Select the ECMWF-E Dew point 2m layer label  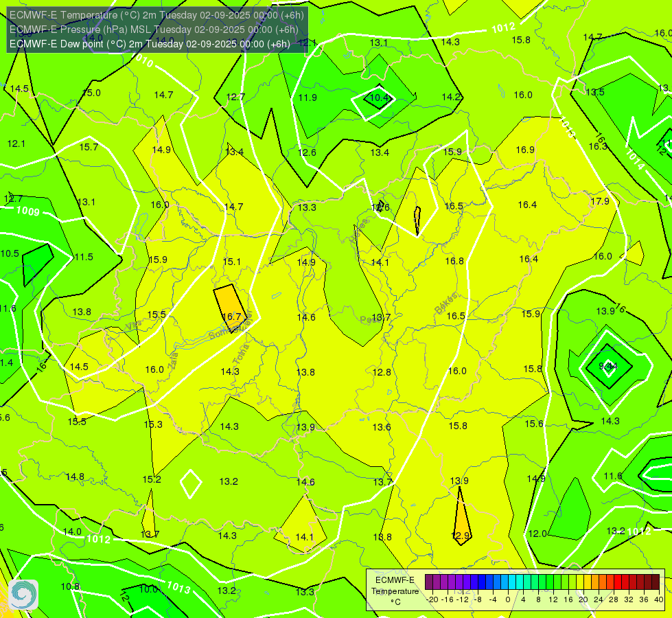[150, 44]
